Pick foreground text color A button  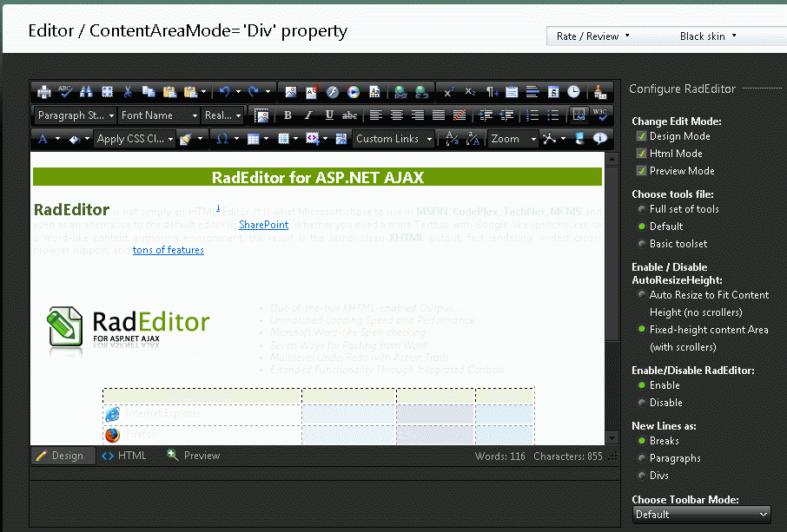pyautogui.click(x=43, y=139)
